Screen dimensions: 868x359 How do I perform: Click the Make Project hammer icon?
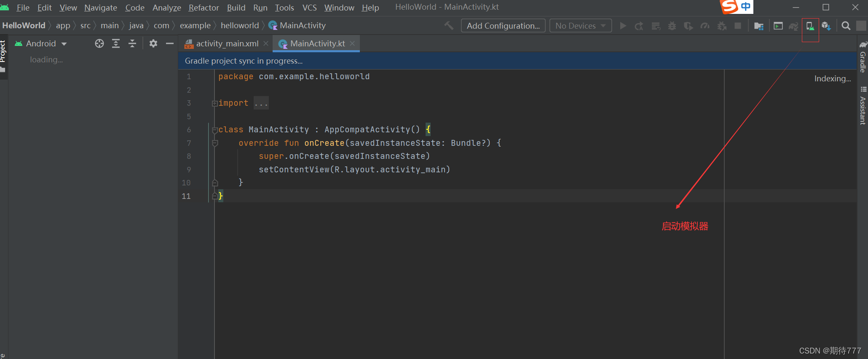tap(449, 26)
